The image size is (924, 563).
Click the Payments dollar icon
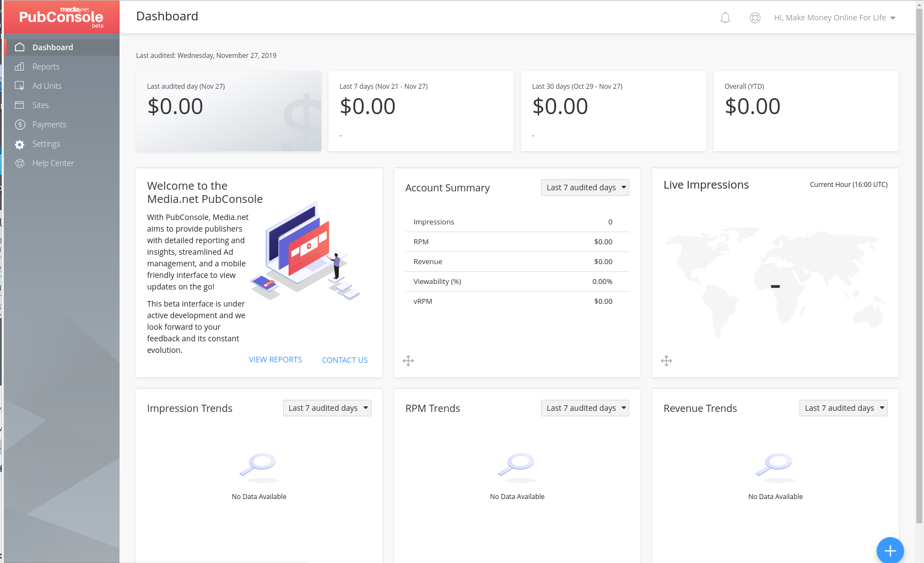point(20,124)
